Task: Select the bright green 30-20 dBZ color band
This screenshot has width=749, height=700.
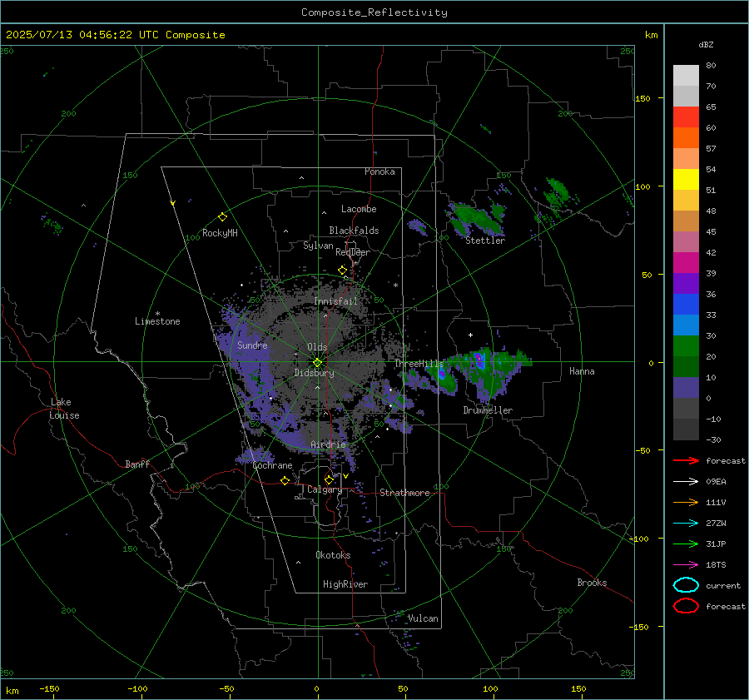Action: (686, 346)
